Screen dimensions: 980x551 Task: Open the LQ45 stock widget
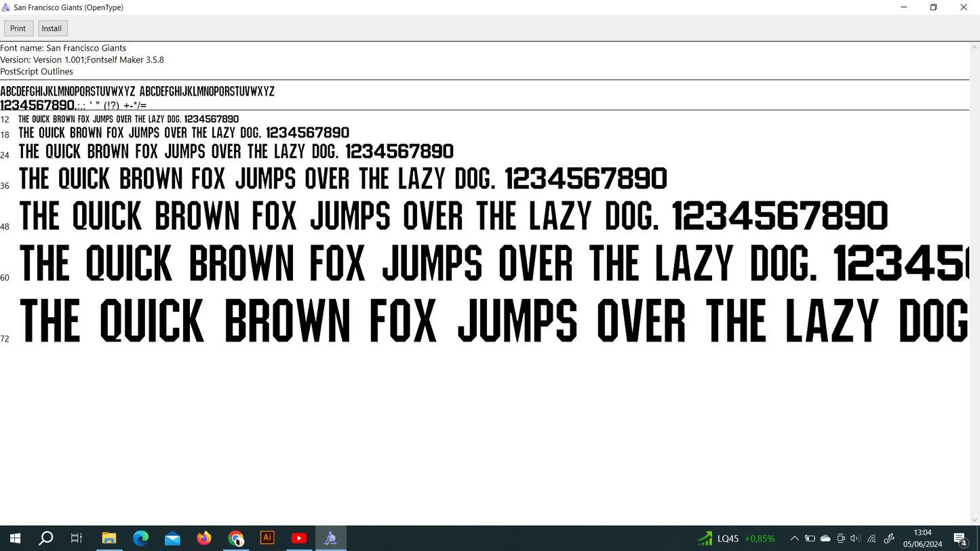[x=736, y=539]
